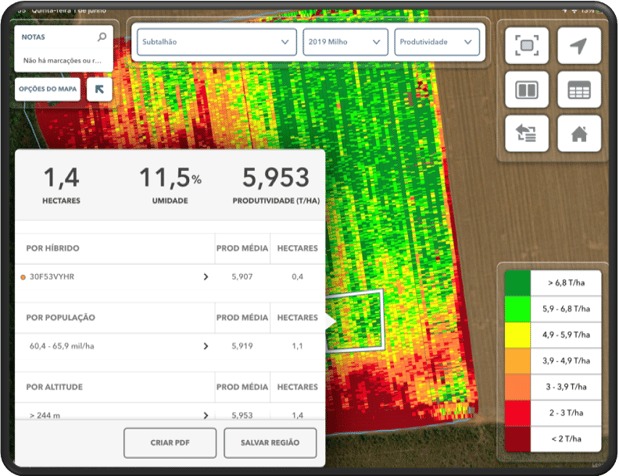Screen dimensions: 619x476
Task: Click the search icon in Notas panel
Action: tap(102, 37)
